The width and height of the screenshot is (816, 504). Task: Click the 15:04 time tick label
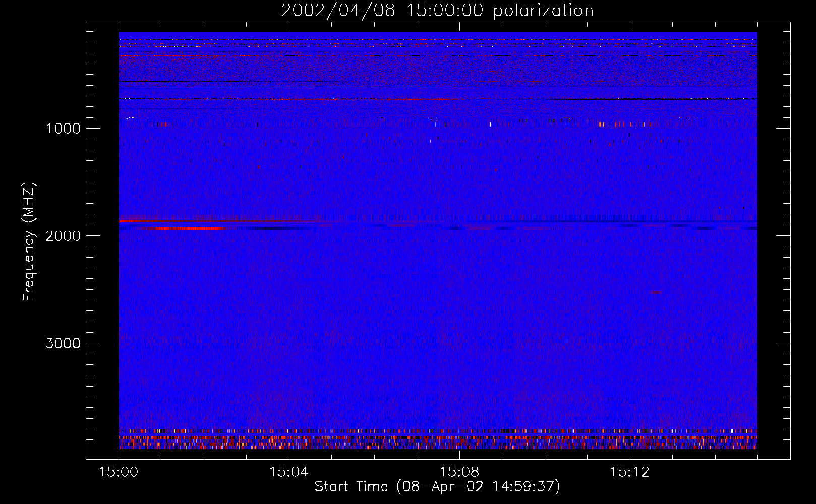(x=288, y=472)
